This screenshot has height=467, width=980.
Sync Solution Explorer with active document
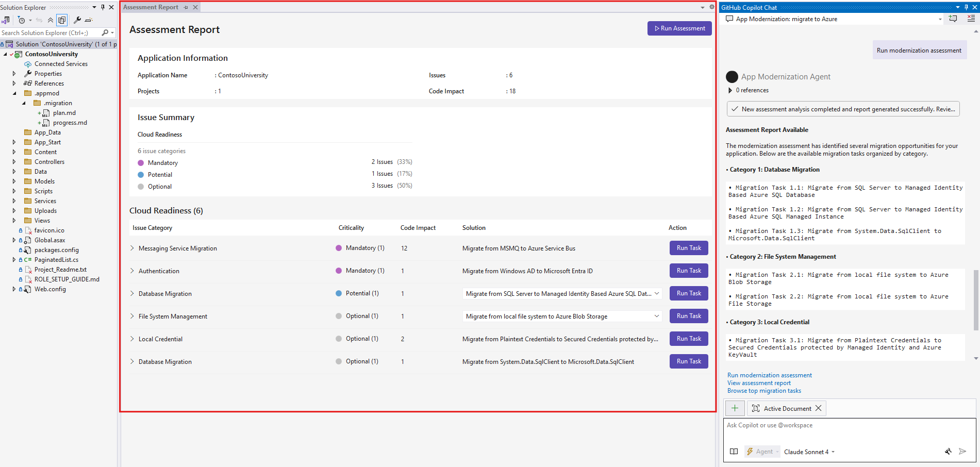[x=39, y=20]
